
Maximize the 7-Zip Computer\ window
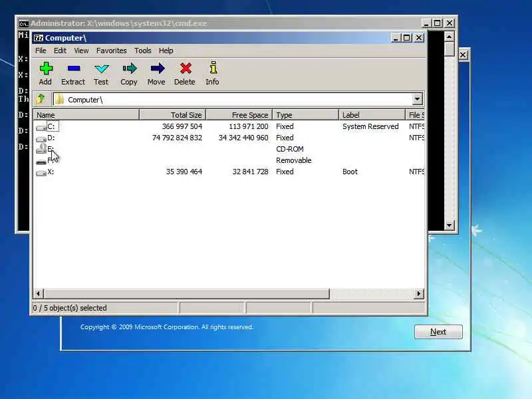tap(407, 38)
